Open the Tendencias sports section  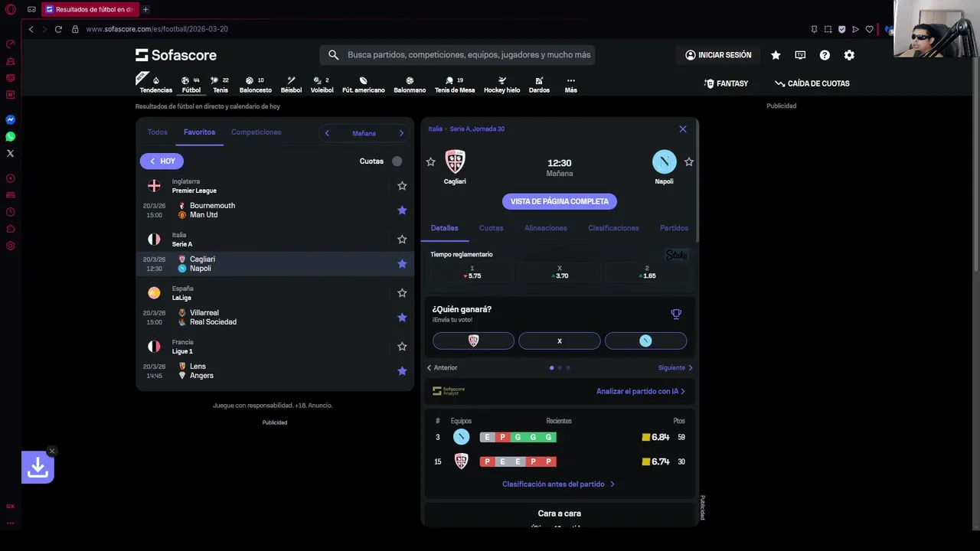click(155, 84)
